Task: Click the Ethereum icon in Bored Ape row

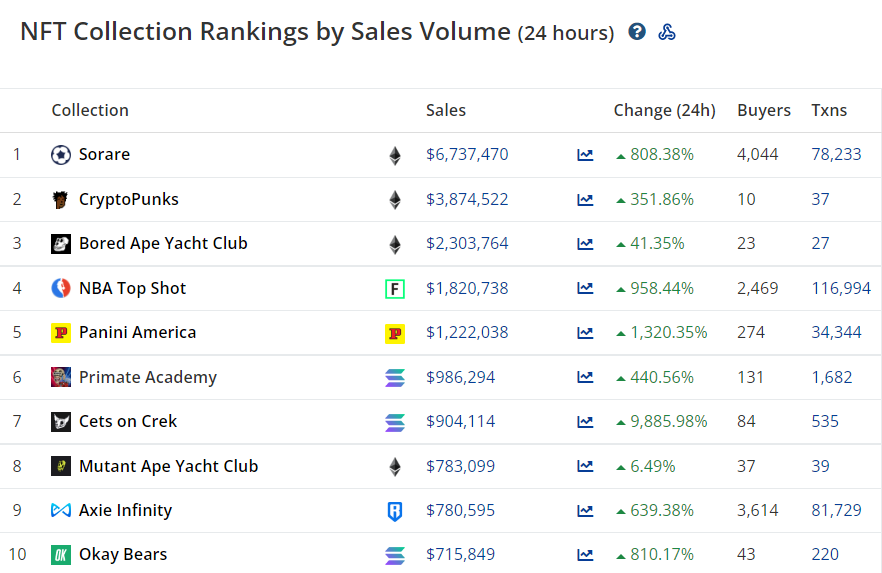Action: coord(395,244)
